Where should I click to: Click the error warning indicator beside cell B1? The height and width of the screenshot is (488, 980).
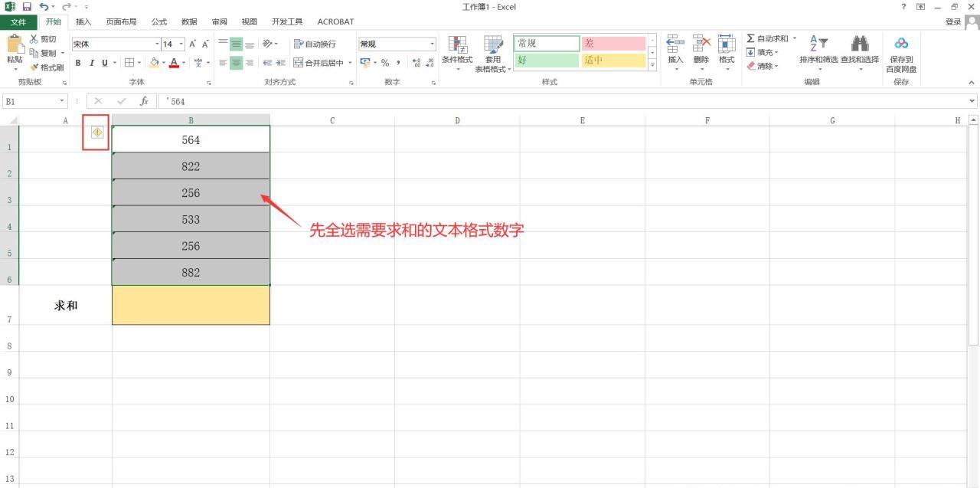(x=97, y=132)
